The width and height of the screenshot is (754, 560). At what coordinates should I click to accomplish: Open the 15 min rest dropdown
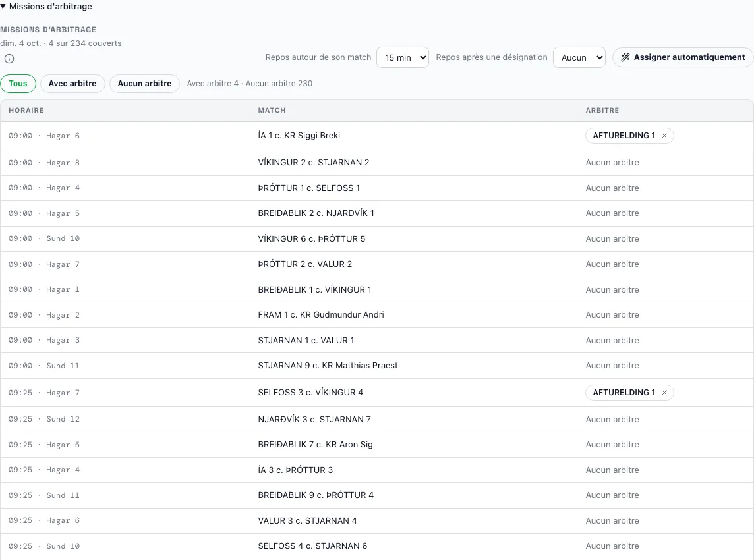[x=403, y=57]
